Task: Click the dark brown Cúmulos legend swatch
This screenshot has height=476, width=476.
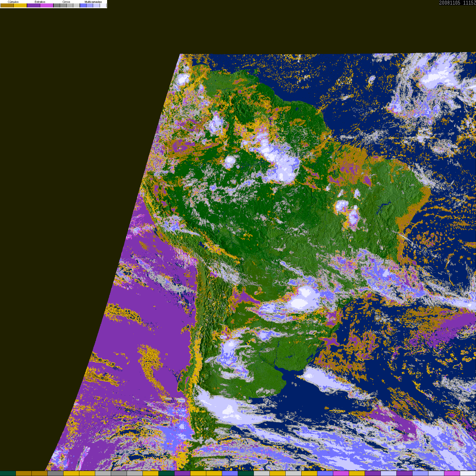Action: pos(7,5)
